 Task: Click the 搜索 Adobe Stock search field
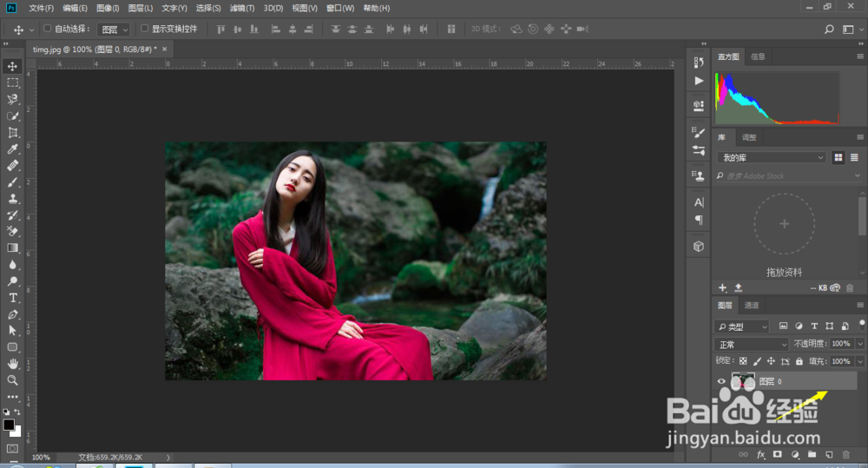[789, 176]
